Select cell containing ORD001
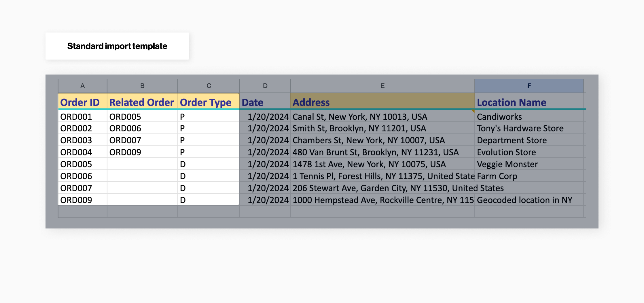Screen dimensions: 644x303 82,117
